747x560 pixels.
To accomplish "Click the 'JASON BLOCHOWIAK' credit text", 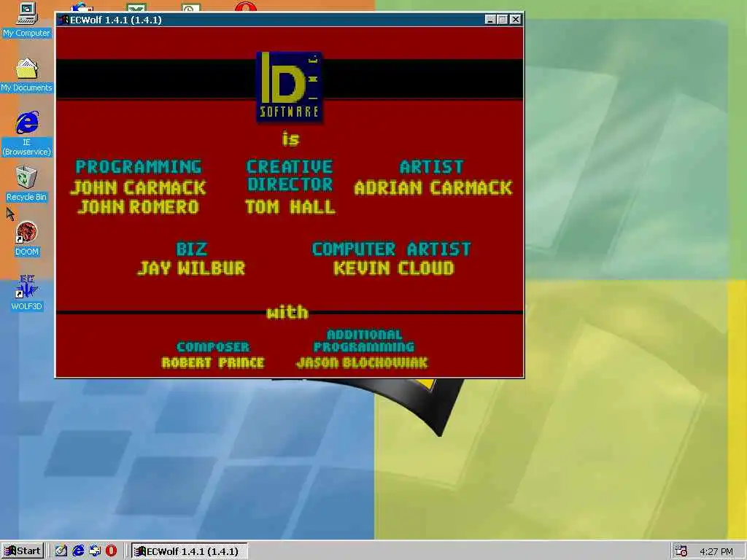I will pos(362,362).
